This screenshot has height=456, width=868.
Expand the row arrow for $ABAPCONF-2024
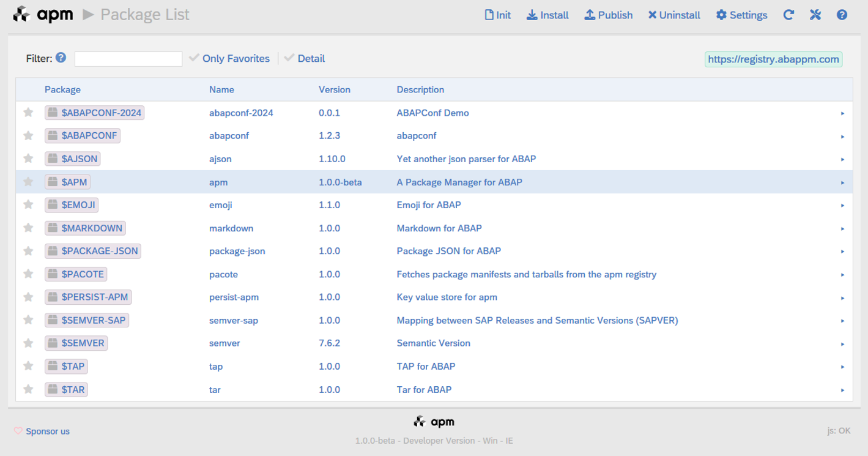click(x=842, y=113)
